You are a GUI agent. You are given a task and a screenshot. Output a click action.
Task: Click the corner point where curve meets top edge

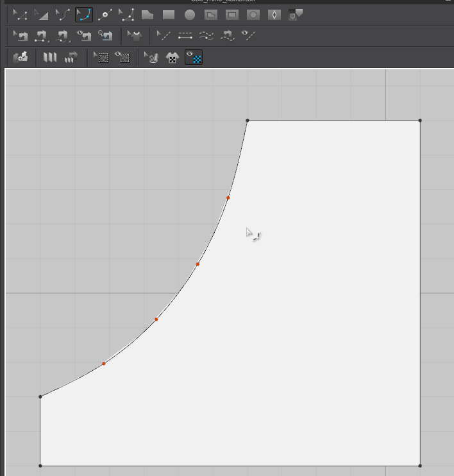[248, 121]
